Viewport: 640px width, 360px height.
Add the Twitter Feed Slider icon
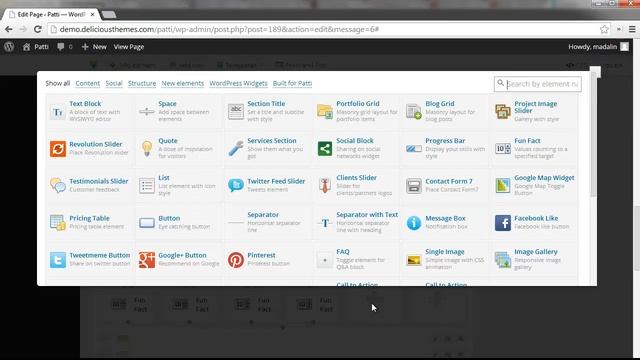click(236, 185)
